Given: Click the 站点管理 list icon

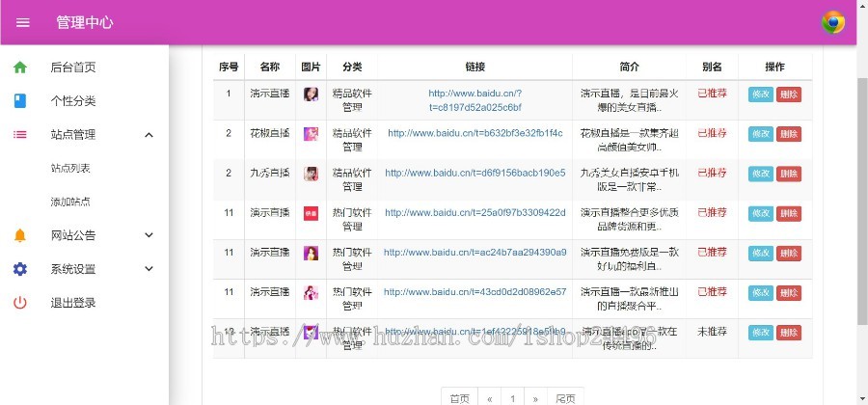Looking at the screenshot, I should click(x=20, y=135).
